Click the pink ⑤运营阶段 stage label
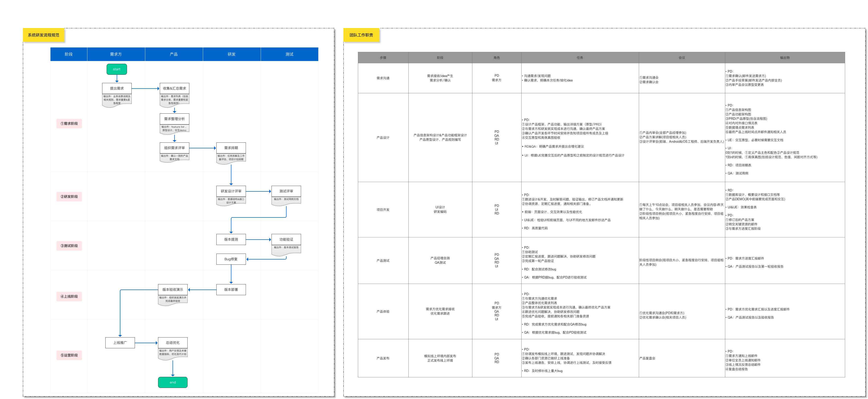Screen dimensions: 868x399 click(x=69, y=355)
